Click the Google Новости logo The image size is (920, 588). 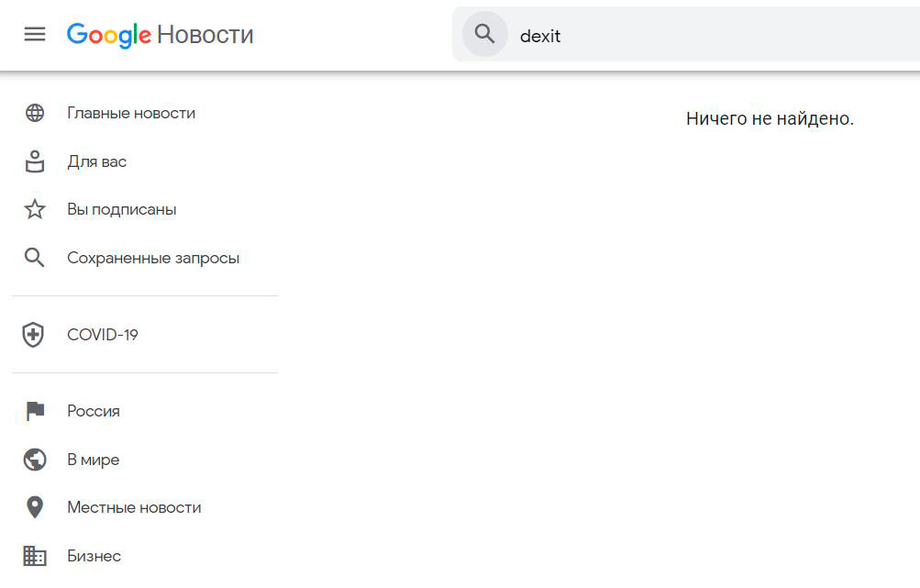(x=161, y=35)
